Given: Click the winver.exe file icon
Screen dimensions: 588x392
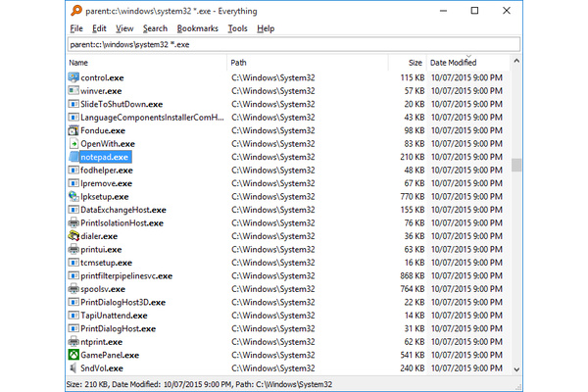Looking at the screenshot, I should (x=73, y=91).
